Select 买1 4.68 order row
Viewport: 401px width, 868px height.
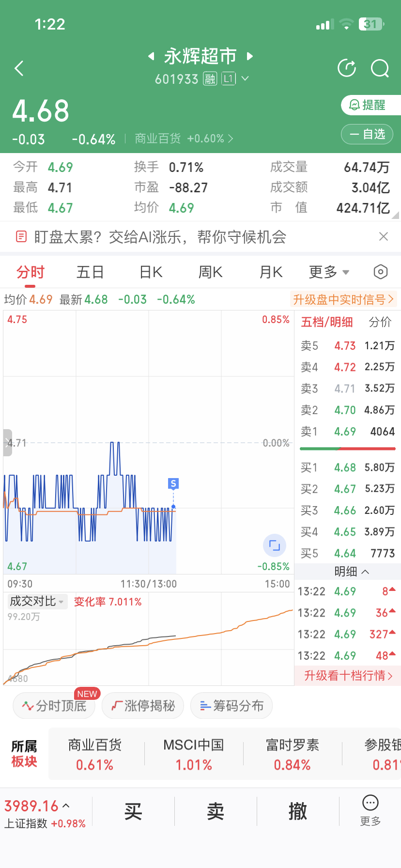pos(348,467)
